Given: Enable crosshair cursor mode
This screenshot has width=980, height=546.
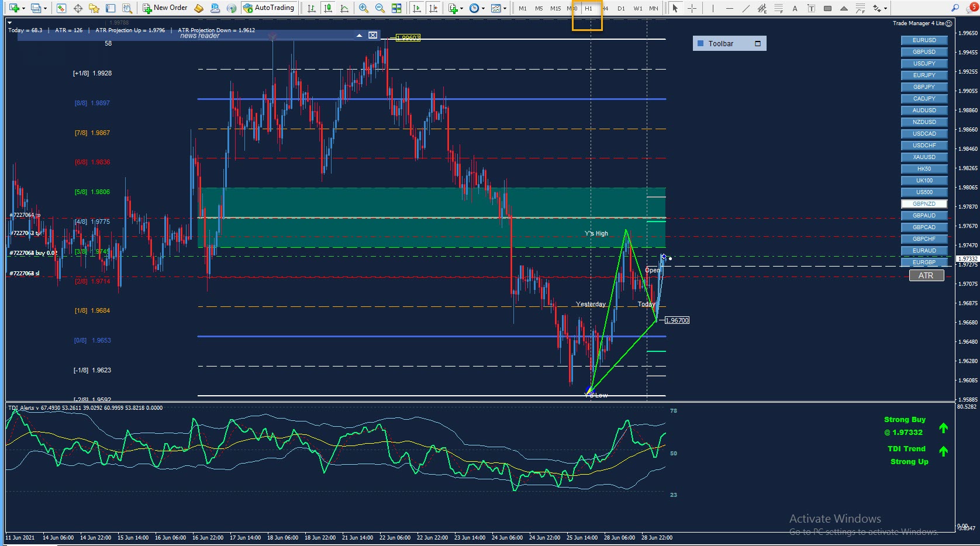Looking at the screenshot, I should 692,8.
